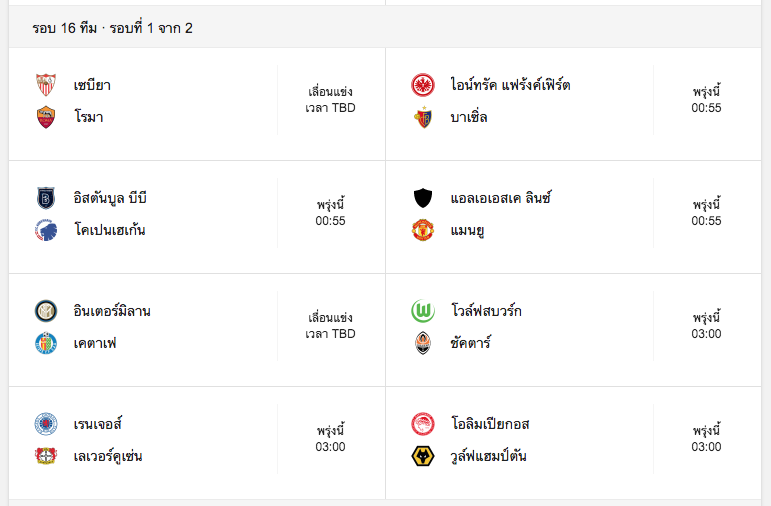771x506 pixels.
Task: Click the Bayer Leverkusen crest
Action: (x=46, y=456)
